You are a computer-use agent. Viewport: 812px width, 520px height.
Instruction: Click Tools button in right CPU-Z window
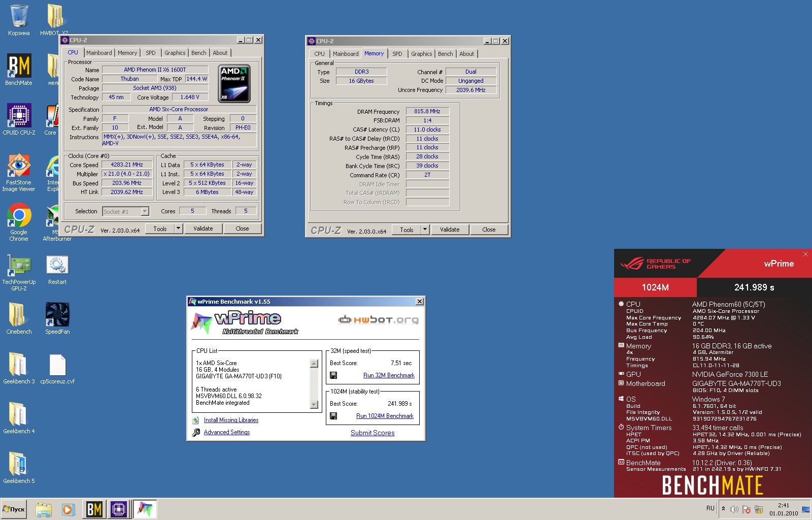click(407, 230)
